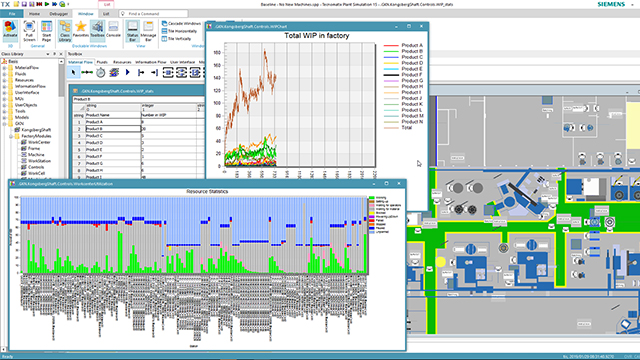Select the Connector tool in Toolbox
640x360 pixels.
click(x=87, y=73)
